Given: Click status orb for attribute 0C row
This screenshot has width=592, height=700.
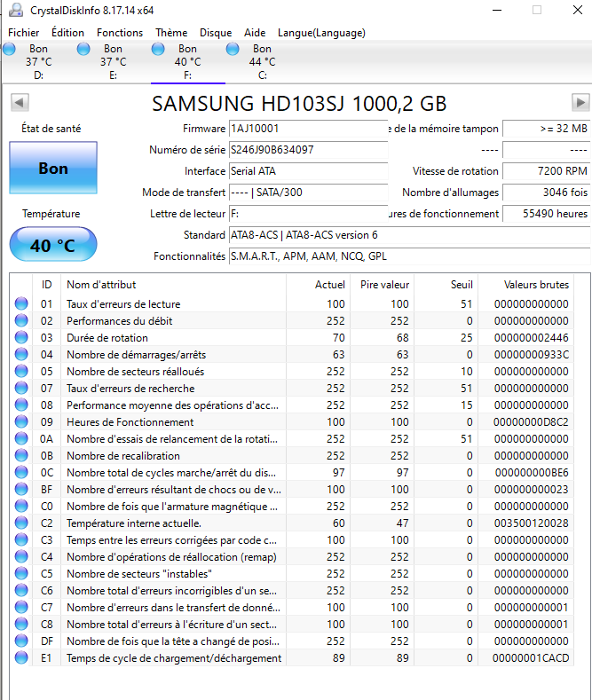Looking at the screenshot, I should [x=21, y=472].
